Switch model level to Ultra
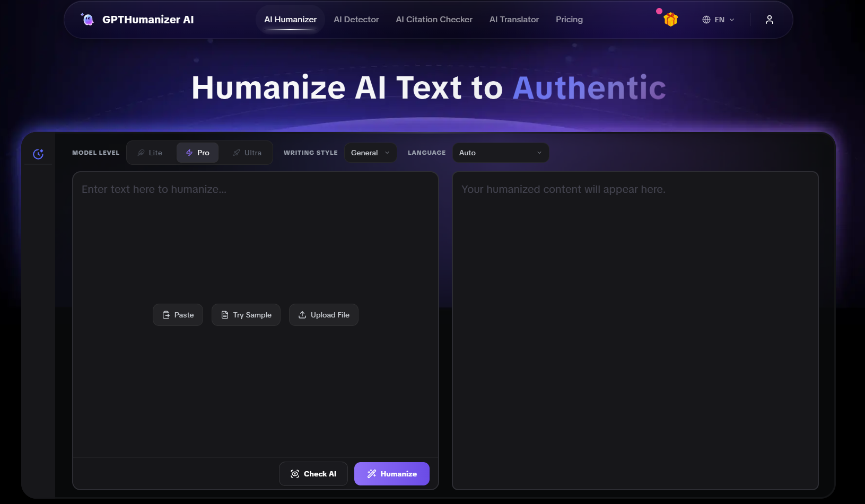The image size is (865, 504). (x=246, y=152)
